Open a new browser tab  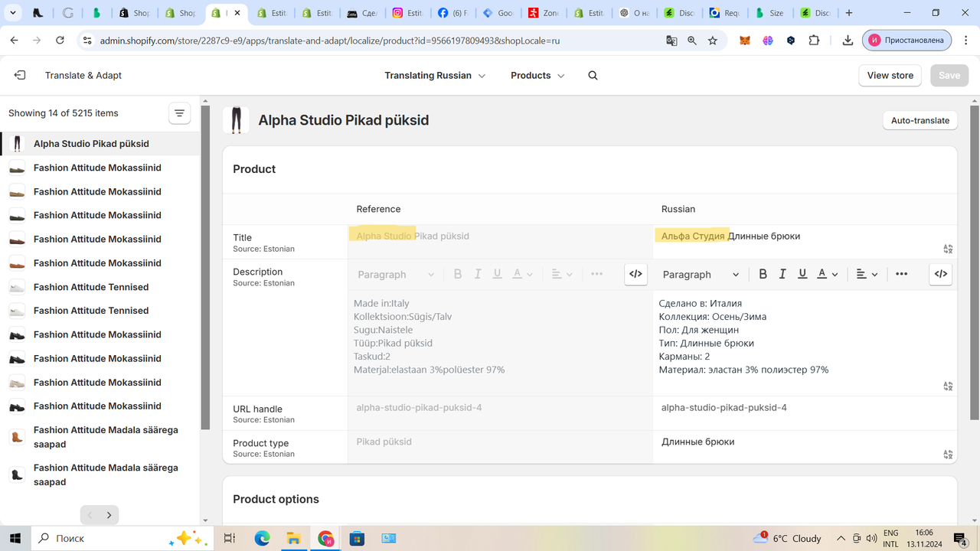pos(849,13)
